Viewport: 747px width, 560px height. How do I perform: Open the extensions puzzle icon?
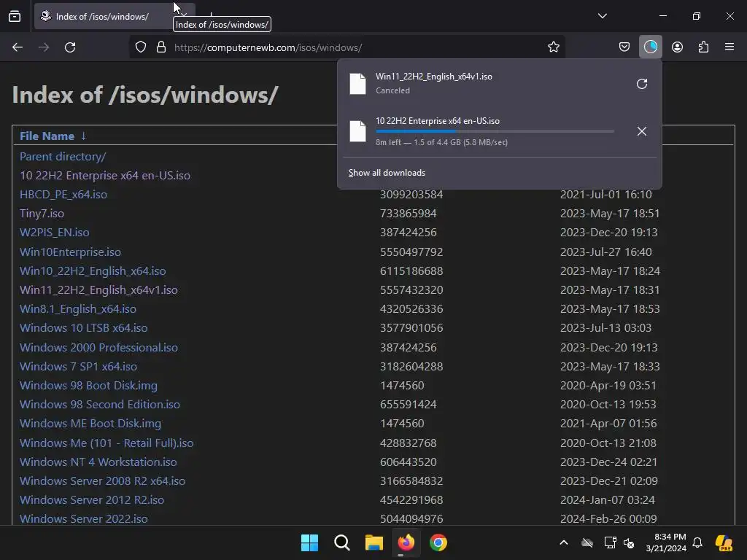pos(703,47)
